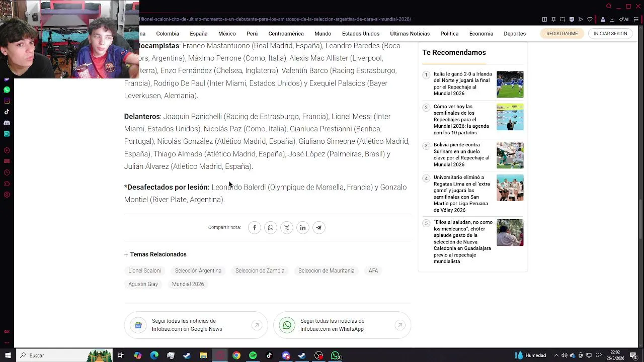Image resolution: width=644 pixels, height=362 pixels.
Task: Expand the Temas Relacionados plus sign
Action: [126, 255]
